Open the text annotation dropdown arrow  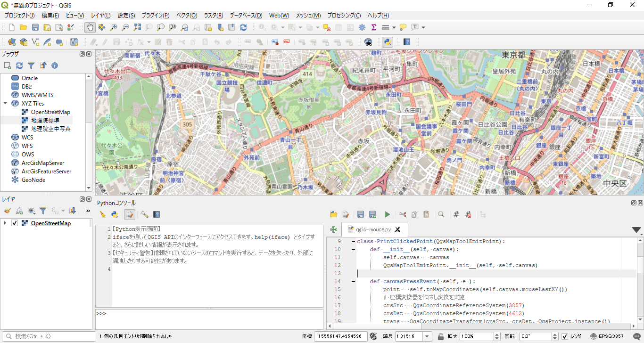click(x=423, y=27)
